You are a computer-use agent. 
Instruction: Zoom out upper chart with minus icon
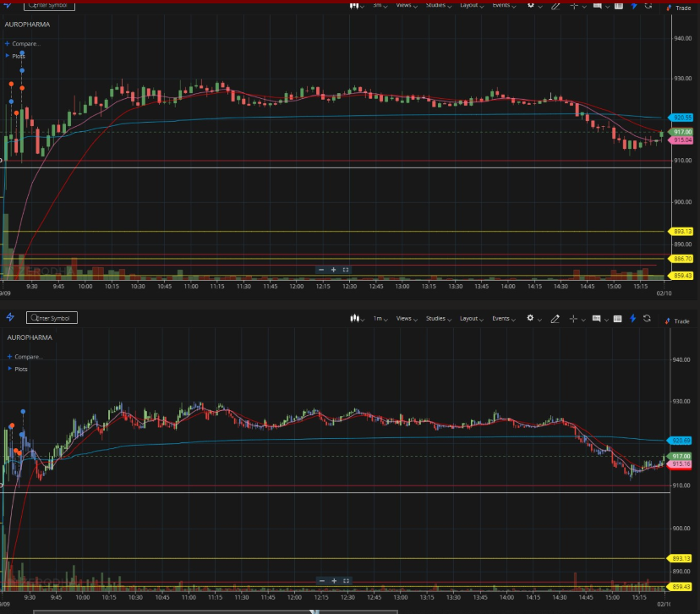321,270
